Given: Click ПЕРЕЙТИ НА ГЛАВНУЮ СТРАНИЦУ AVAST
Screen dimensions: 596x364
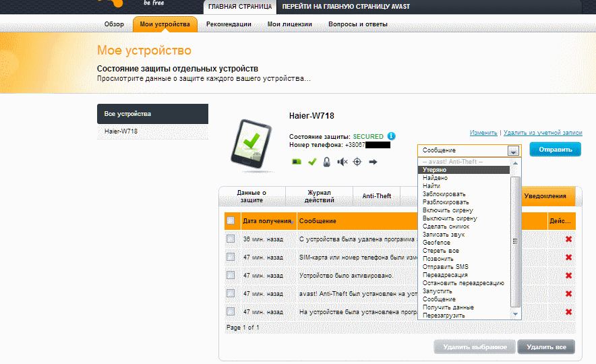Looking at the screenshot, I should click(346, 7).
